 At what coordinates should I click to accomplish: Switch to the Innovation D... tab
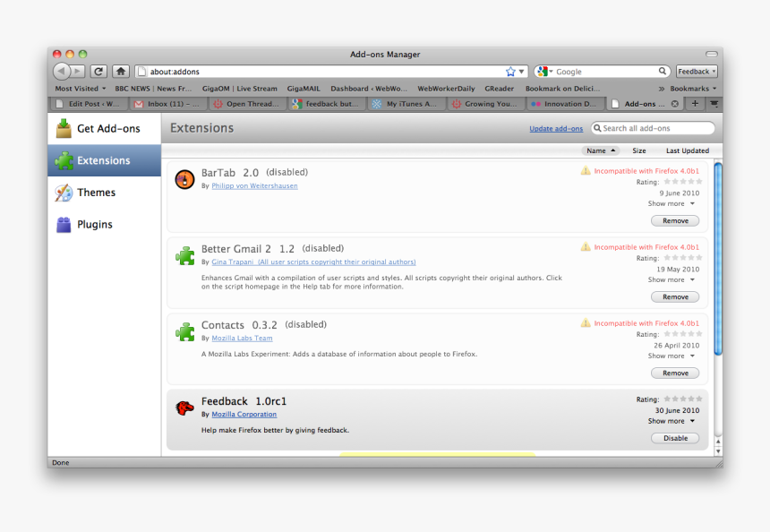point(565,104)
